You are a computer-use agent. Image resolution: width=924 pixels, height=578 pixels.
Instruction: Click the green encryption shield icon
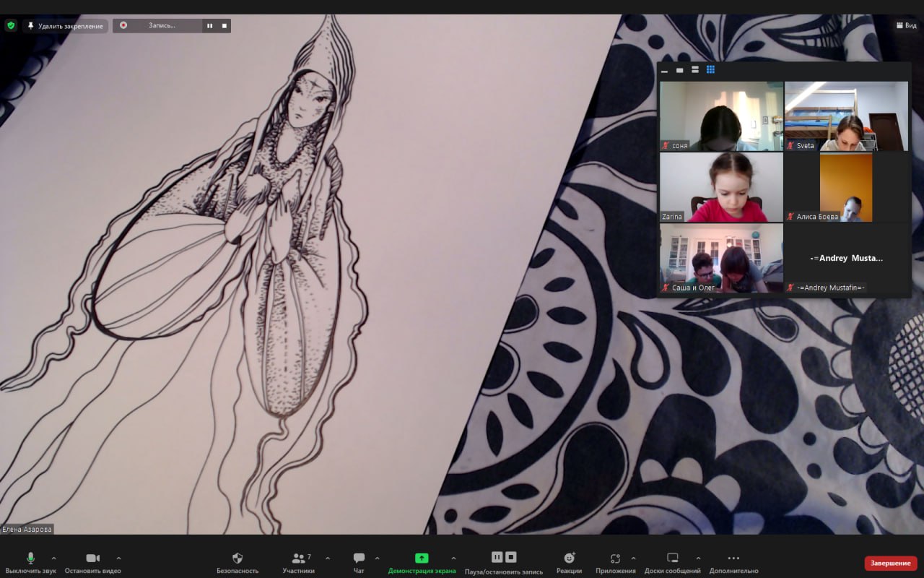[x=11, y=25]
